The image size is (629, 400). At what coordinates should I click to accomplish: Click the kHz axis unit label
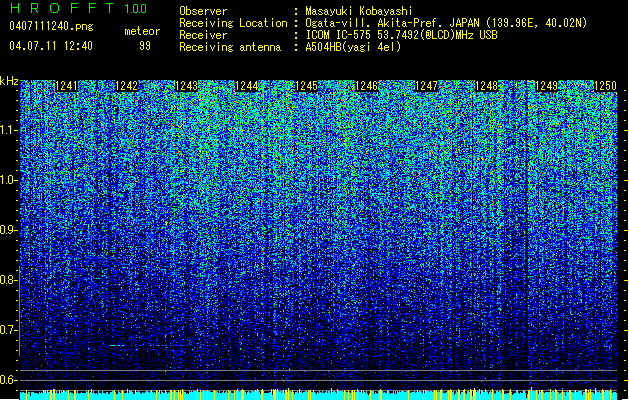[x=9, y=81]
